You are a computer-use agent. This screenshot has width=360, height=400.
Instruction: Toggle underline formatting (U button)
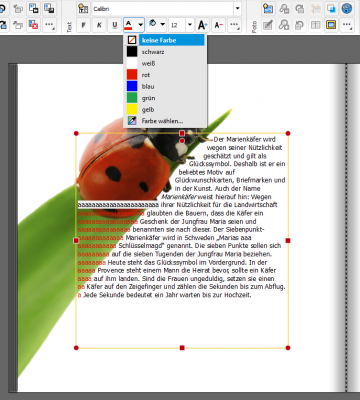[115, 25]
